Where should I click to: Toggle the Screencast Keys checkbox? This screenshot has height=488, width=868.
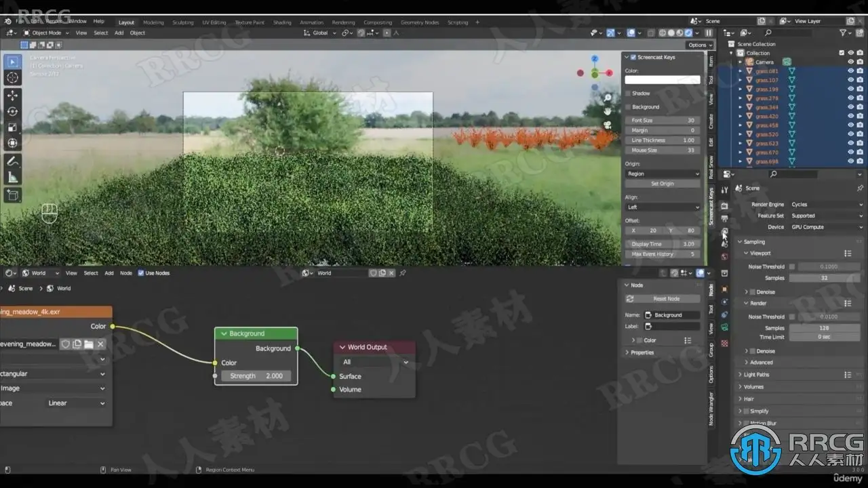point(633,58)
